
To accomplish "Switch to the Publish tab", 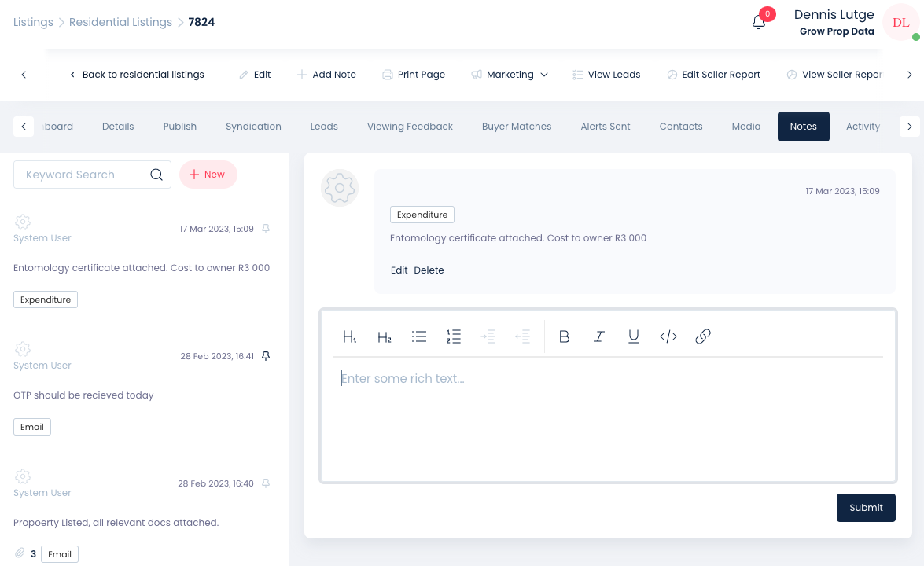I will 180,126.
